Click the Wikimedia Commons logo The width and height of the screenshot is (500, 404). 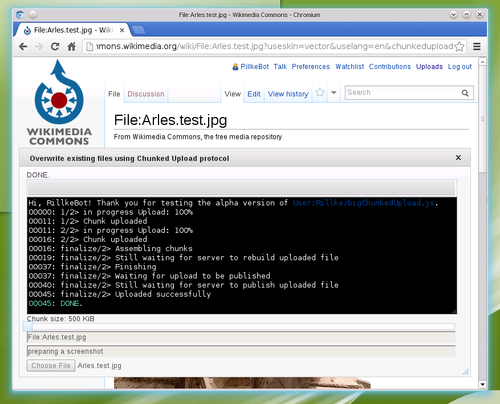click(59, 103)
